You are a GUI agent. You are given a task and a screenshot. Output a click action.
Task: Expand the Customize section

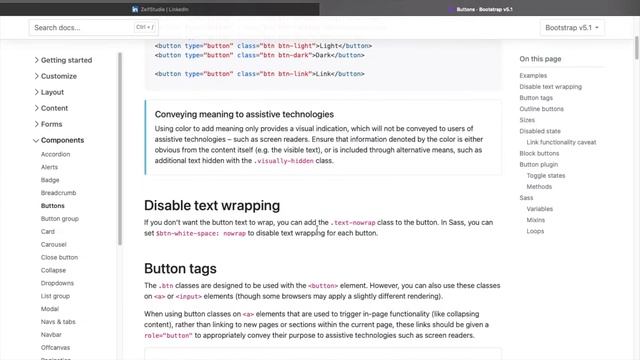click(55, 76)
